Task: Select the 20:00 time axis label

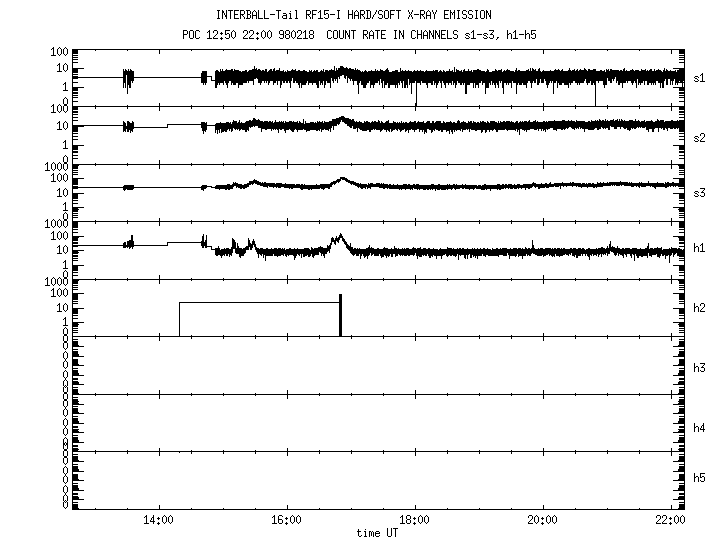Action: [543, 521]
